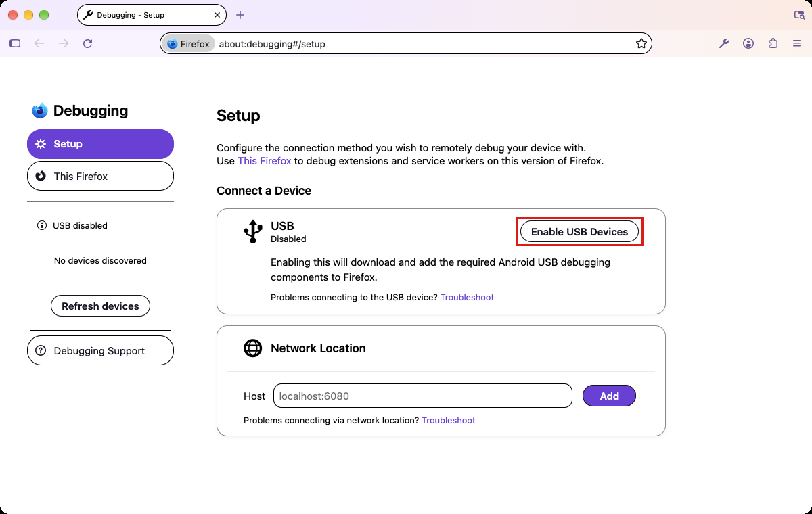The height and width of the screenshot is (514, 812).
Task: Select the Debugging - Setup tab
Action: [152, 15]
